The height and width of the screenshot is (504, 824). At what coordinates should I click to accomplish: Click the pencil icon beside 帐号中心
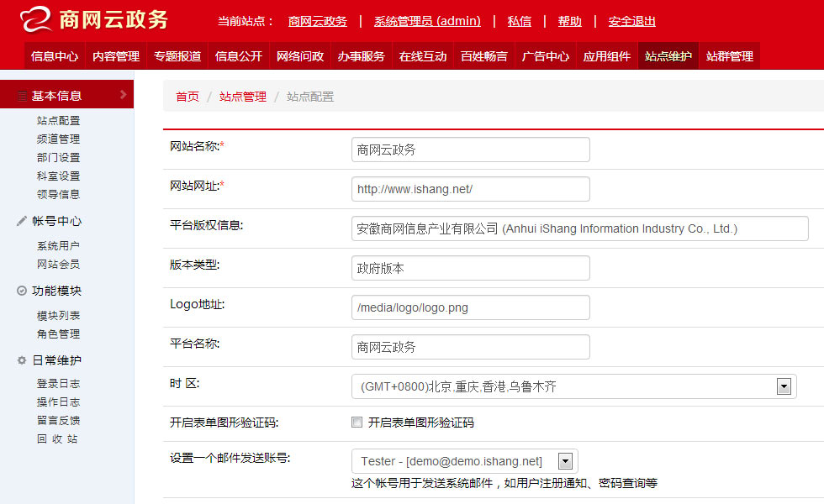(22, 221)
